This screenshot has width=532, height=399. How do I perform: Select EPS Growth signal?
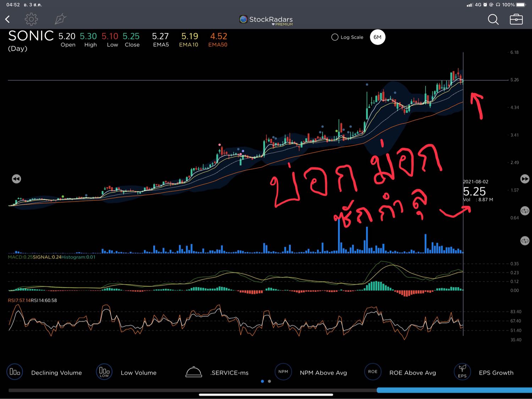496,373
